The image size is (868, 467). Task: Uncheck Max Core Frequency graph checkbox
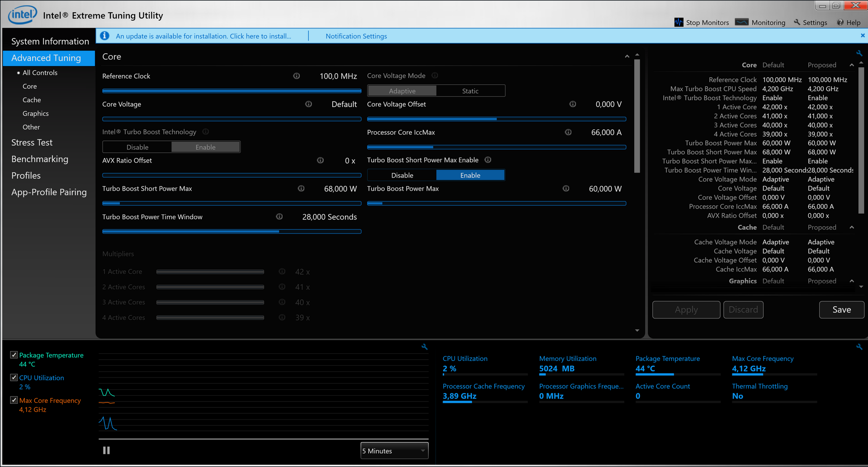(14, 400)
